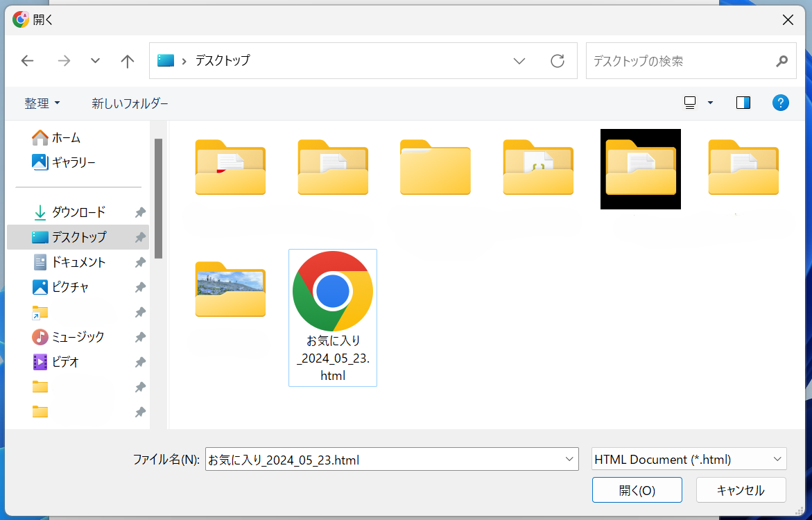This screenshot has width=812, height=520.
Task: Create a folder with 新しいフォルダー
Action: pyautogui.click(x=130, y=103)
